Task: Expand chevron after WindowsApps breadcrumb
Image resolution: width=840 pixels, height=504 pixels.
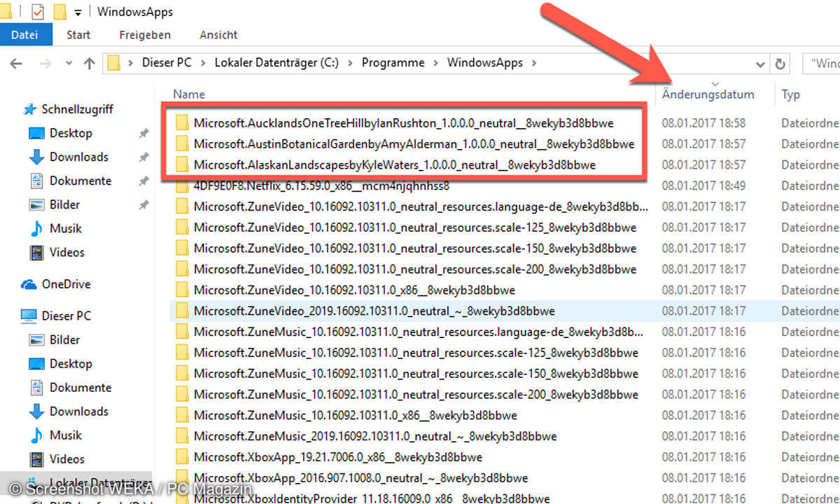Action: [x=534, y=63]
